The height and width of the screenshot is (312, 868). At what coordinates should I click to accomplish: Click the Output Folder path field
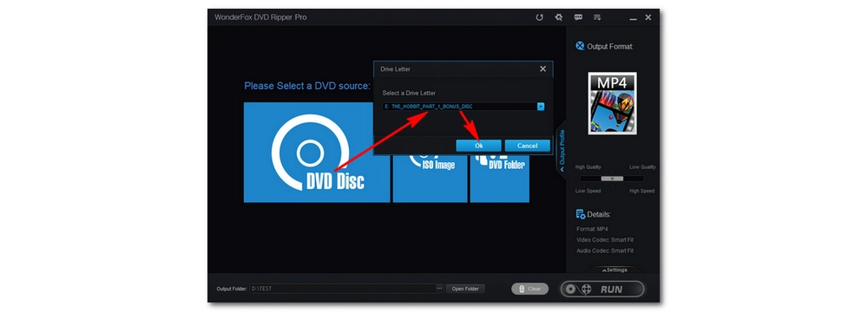pos(343,289)
